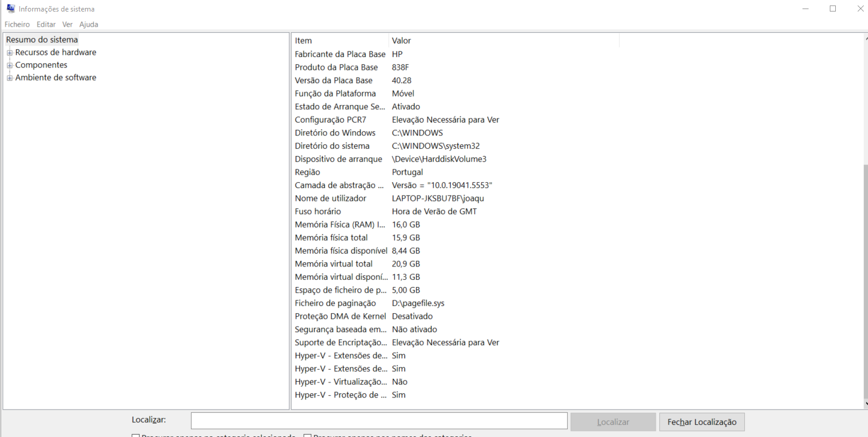Select the Fabricante da Placa Base row
Image resolution: width=868 pixels, height=437 pixels.
coord(456,54)
